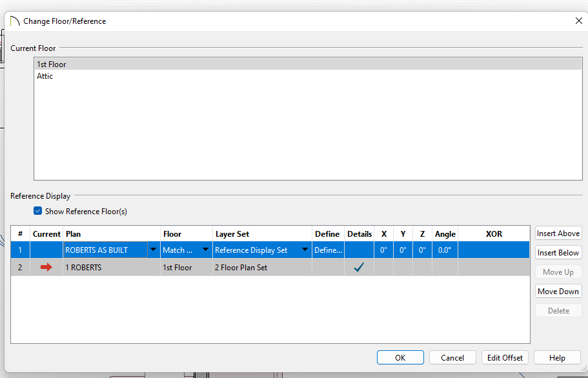588x378 pixels.
Task: Select 1st Floor in Current Floor list
Action: coord(52,65)
